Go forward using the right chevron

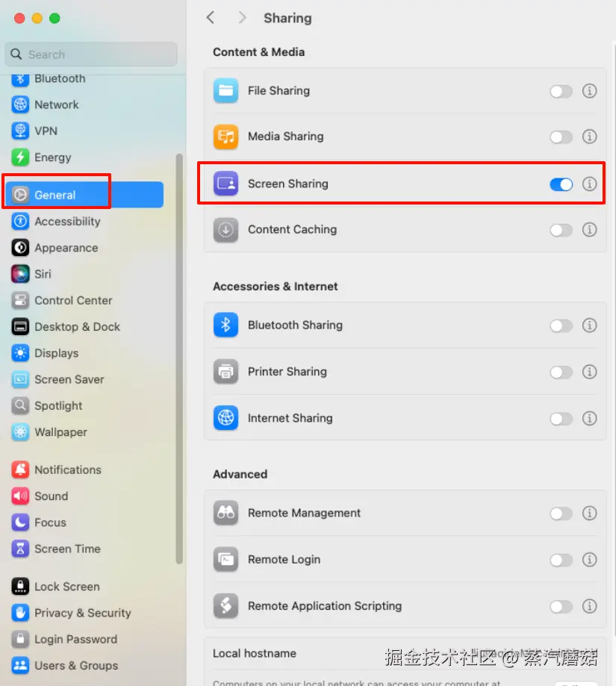(x=242, y=18)
